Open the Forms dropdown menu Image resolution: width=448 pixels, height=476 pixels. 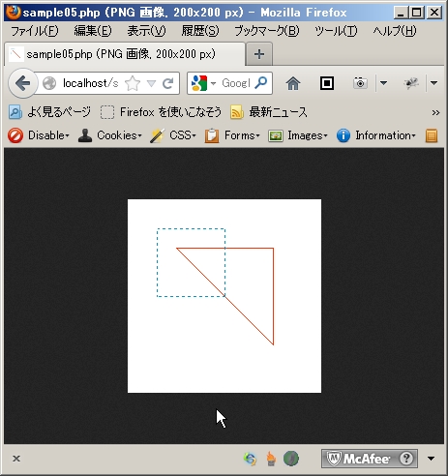coord(232,135)
